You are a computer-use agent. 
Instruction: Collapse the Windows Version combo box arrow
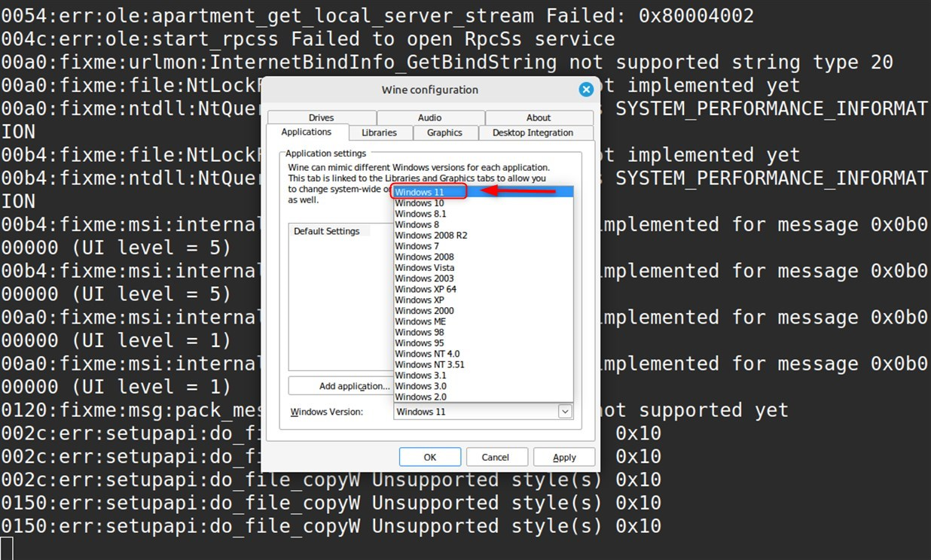(x=565, y=412)
